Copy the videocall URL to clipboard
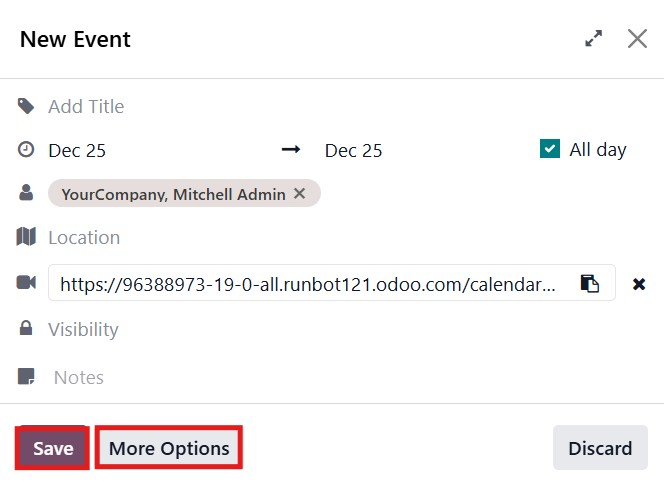Viewport: 664px width, 488px height. pyautogui.click(x=590, y=284)
